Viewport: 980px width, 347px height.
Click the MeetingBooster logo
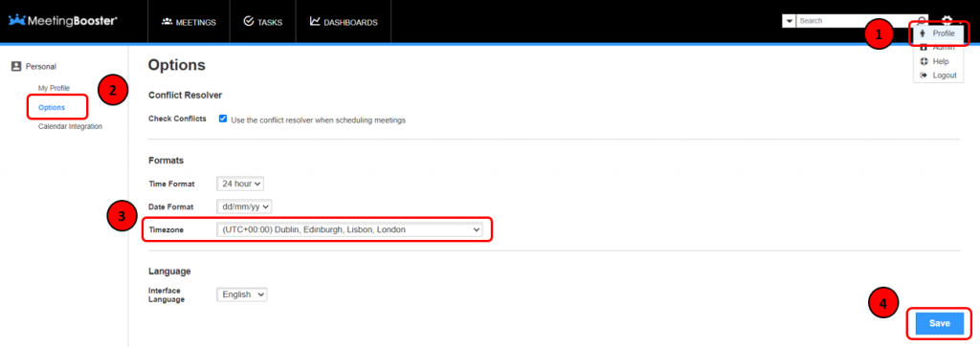tap(62, 21)
